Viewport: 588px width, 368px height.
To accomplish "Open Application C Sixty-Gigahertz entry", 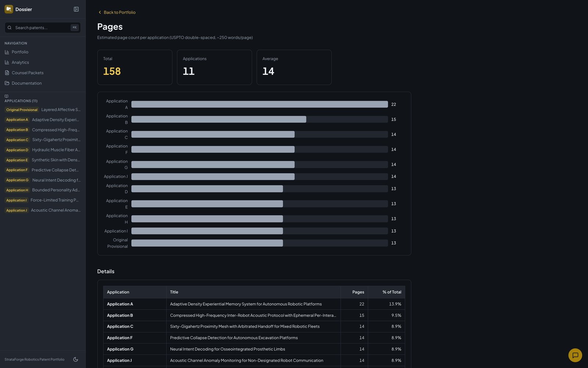I will click(43, 140).
